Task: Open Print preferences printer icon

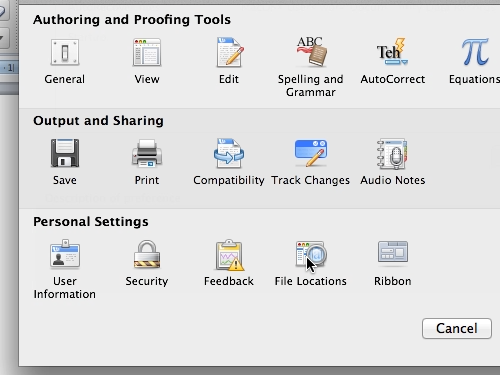Action: 147,153
